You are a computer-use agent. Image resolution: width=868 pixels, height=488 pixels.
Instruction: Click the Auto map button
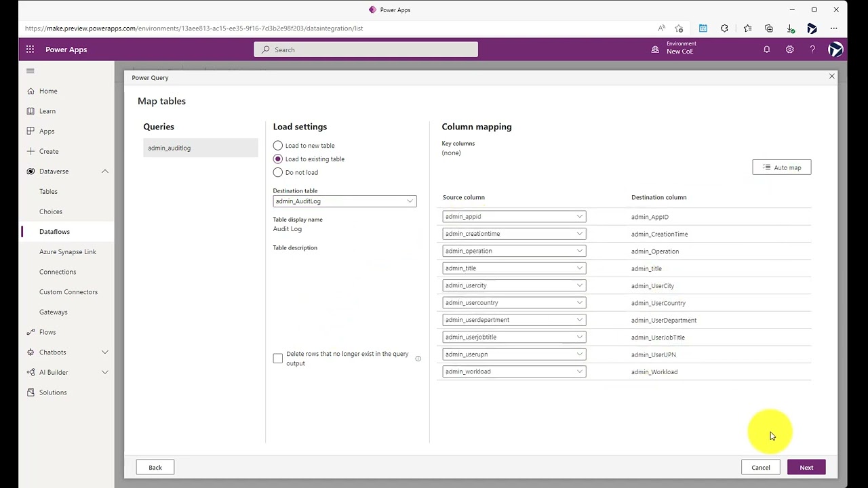coord(781,167)
